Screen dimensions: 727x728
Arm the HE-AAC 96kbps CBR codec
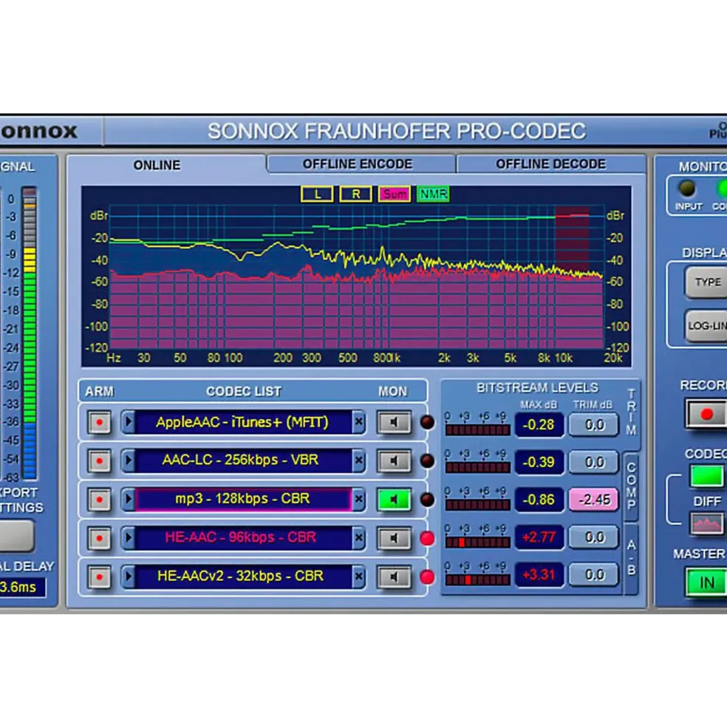point(99,538)
